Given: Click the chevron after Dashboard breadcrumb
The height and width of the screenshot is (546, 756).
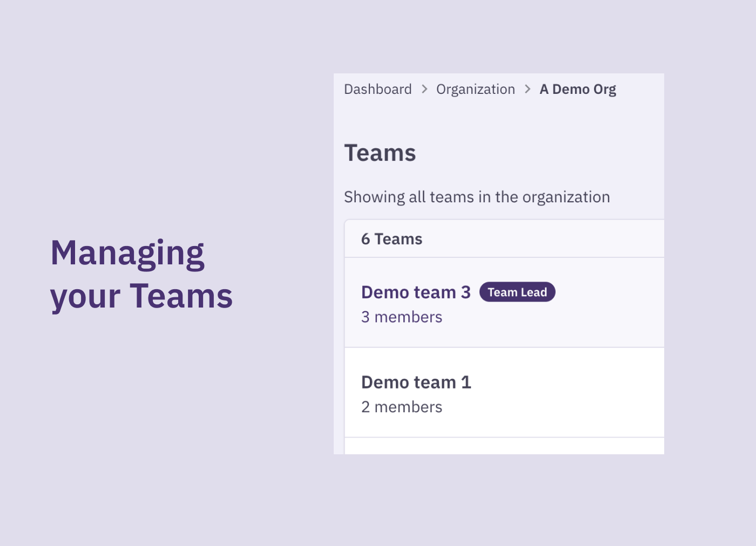Looking at the screenshot, I should (423, 90).
